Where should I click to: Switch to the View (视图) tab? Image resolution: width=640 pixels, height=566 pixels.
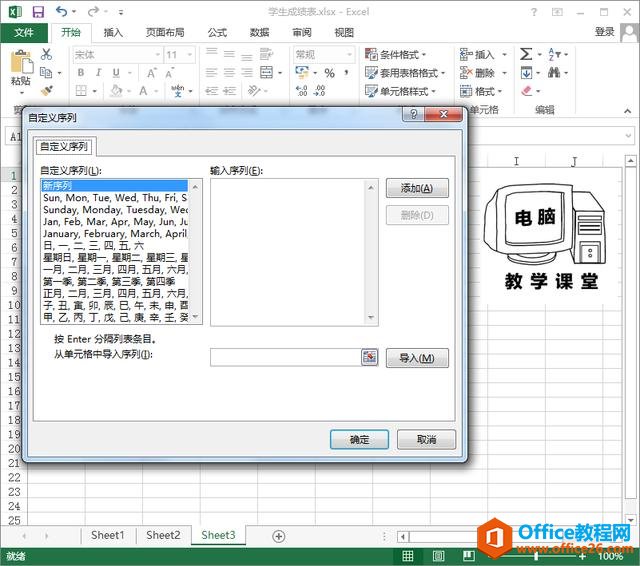tap(344, 33)
